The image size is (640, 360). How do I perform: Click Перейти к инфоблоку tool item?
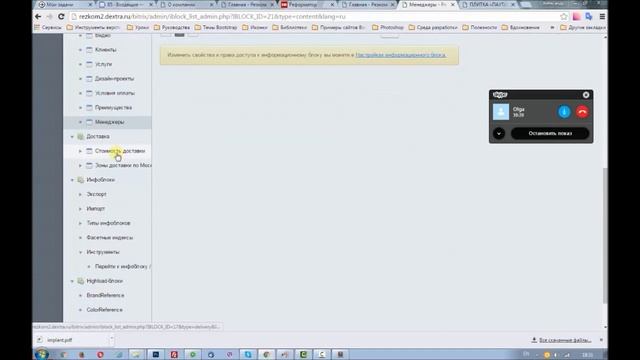122,267
